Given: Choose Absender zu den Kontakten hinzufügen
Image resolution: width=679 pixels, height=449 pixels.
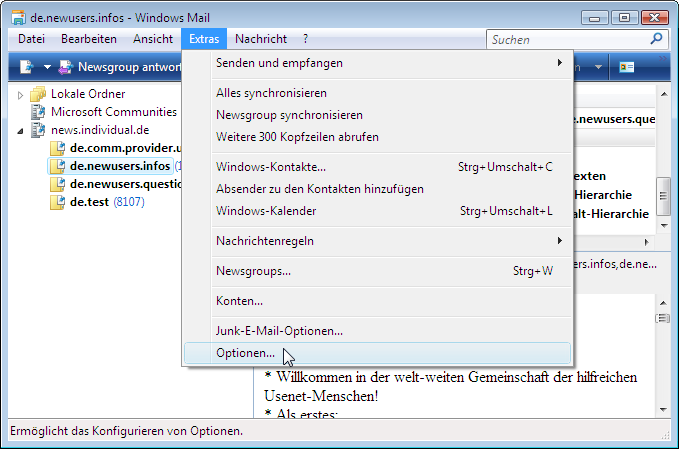Looking at the screenshot, I should 378,189.
